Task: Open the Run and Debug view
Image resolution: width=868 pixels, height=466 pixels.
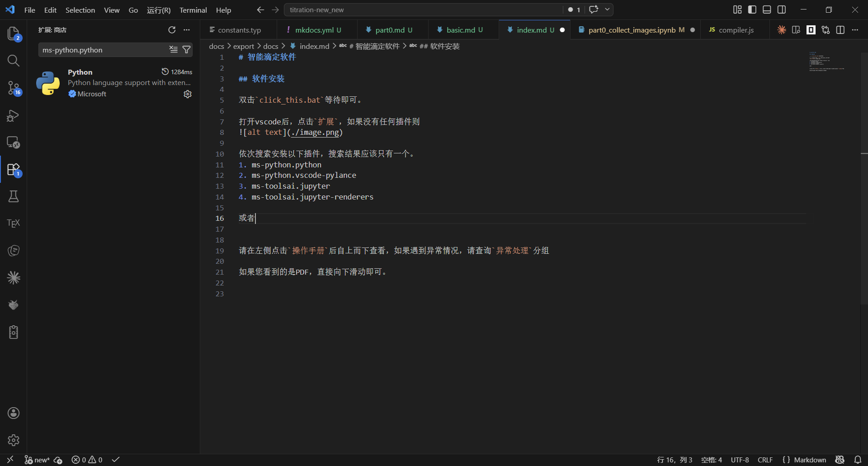Action: (x=14, y=116)
